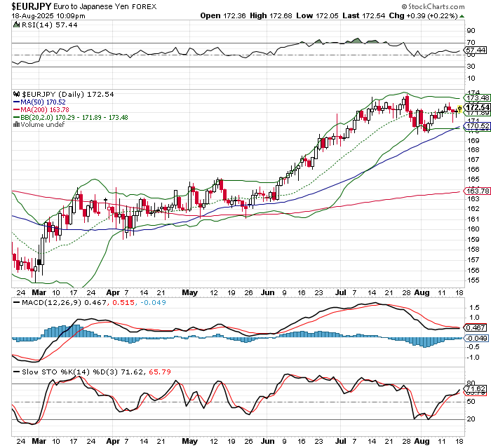Viewport: 491px width, 448px height.
Task: Click the MACD 0.467 value tag on right
Action: tap(476, 327)
